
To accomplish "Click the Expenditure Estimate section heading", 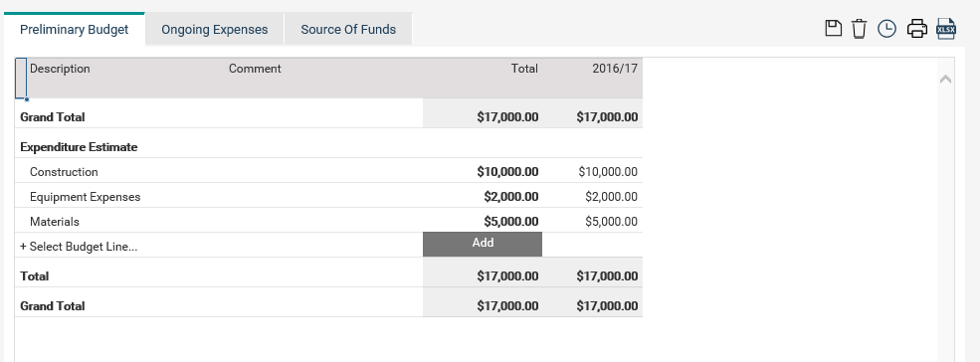I will point(79,147).
